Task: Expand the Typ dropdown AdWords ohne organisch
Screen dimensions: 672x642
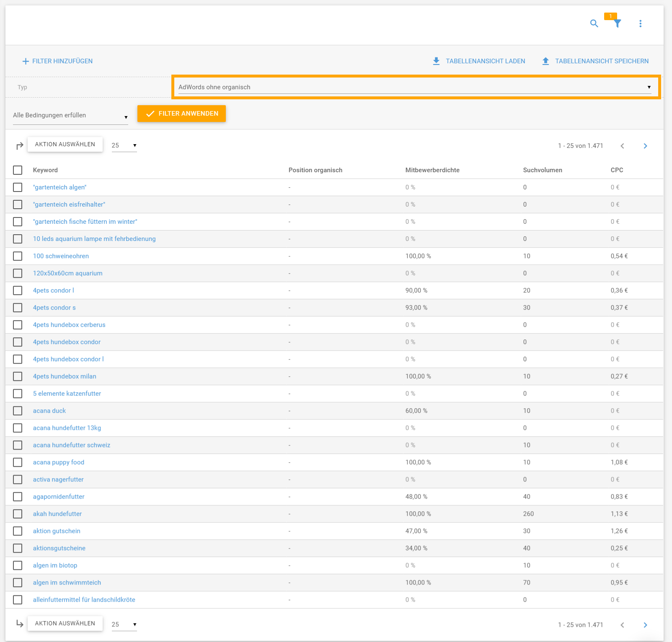Action: pyautogui.click(x=415, y=87)
